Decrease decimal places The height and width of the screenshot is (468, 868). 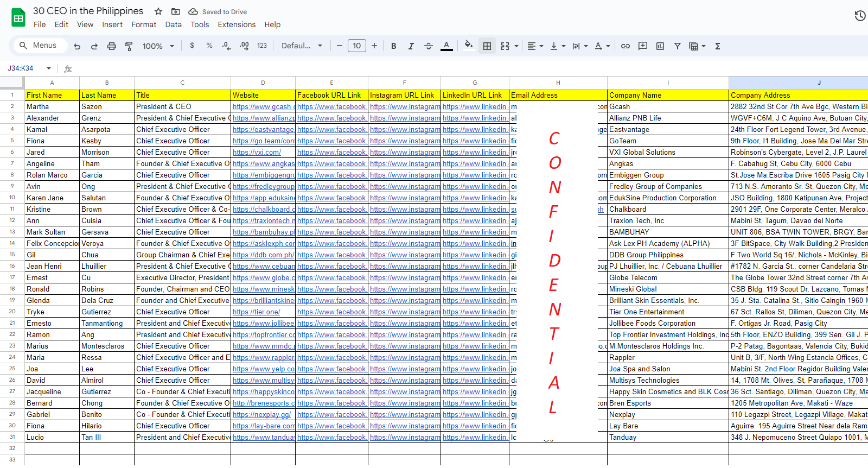coord(226,46)
